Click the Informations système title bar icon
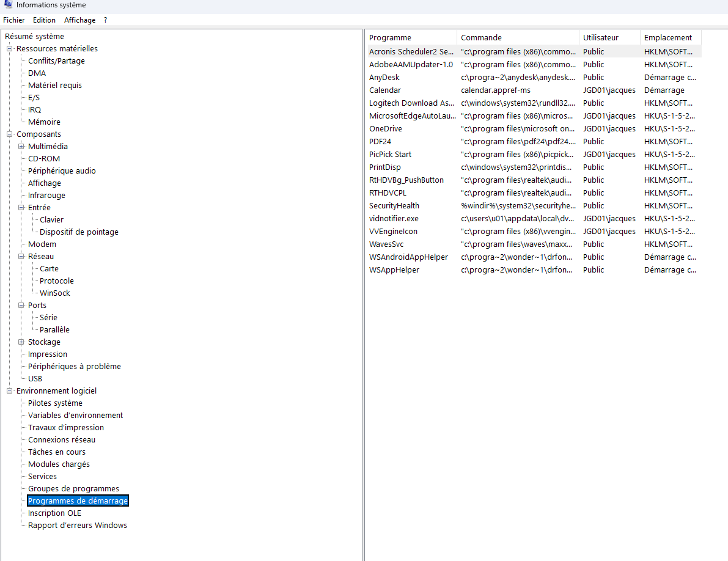 8,4
